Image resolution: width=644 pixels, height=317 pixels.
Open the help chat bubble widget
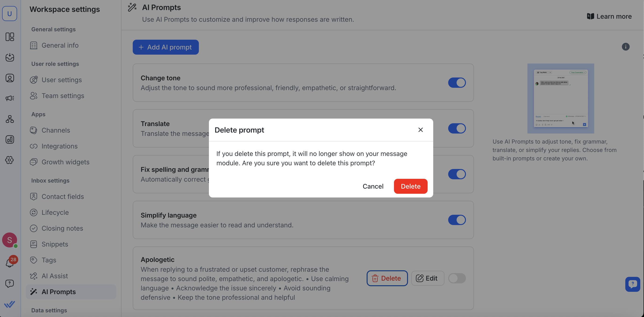(633, 284)
